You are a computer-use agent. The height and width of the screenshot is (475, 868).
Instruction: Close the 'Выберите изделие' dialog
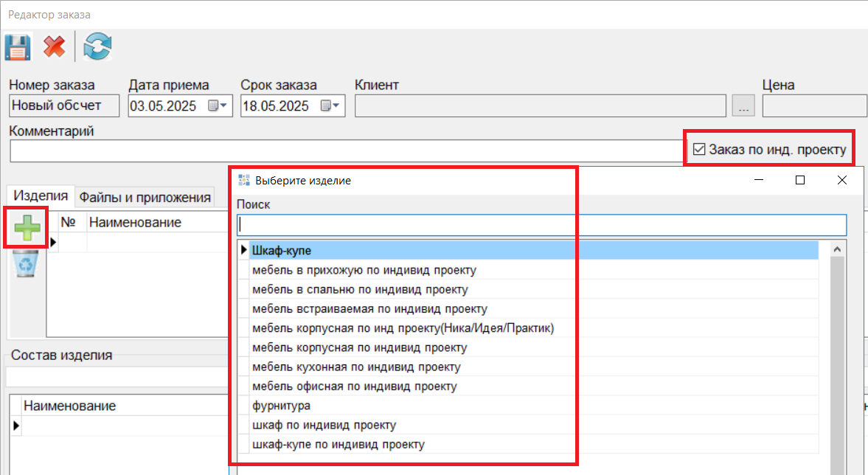pyautogui.click(x=841, y=180)
